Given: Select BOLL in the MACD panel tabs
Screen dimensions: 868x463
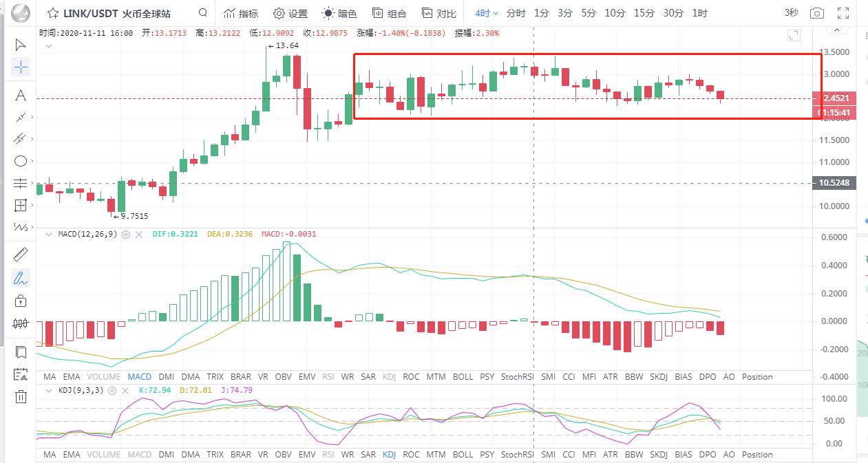Looking at the screenshot, I should (463, 377).
